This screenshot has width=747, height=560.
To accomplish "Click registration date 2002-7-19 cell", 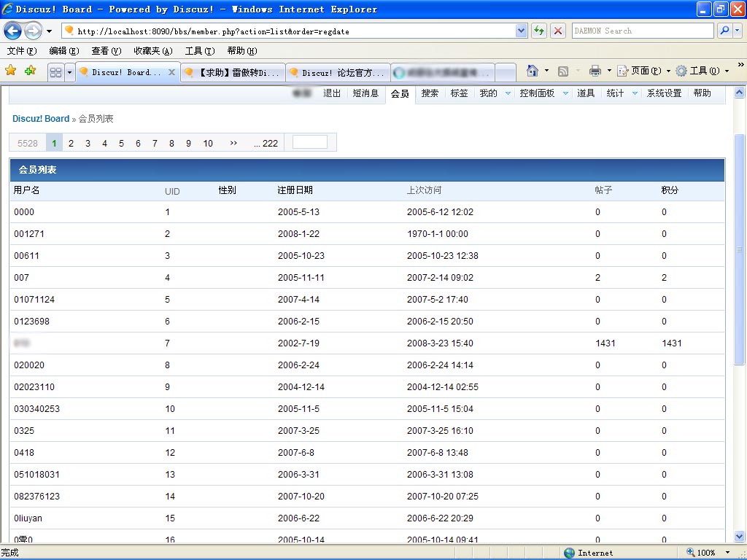I will pos(298,343).
